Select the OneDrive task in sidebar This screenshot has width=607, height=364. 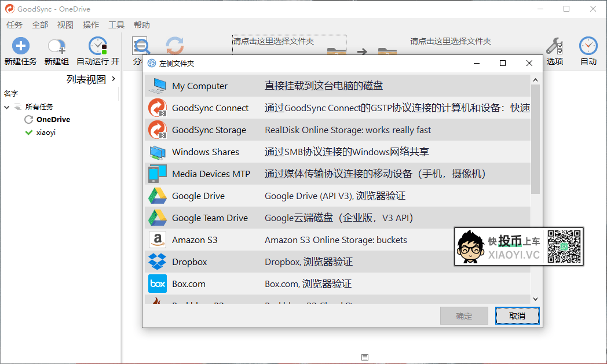tap(52, 119)
